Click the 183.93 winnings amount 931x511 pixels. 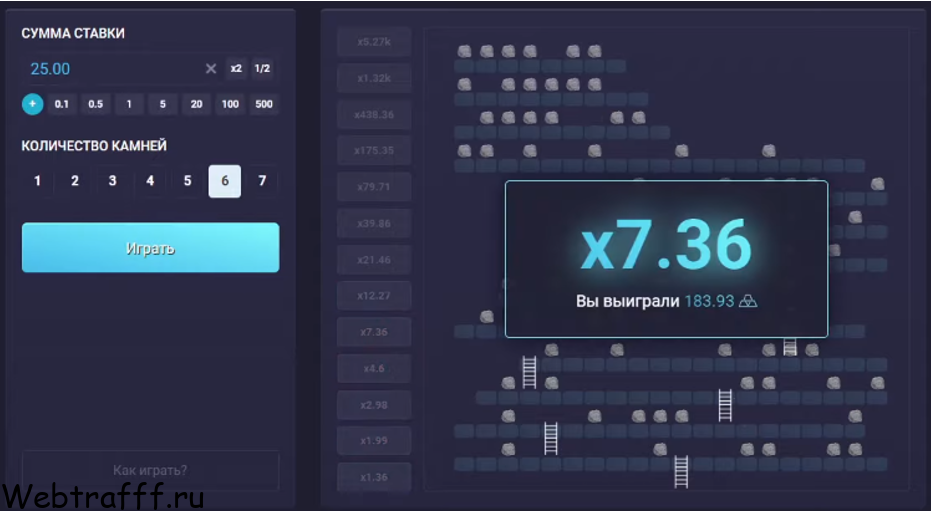pos(710,301)
